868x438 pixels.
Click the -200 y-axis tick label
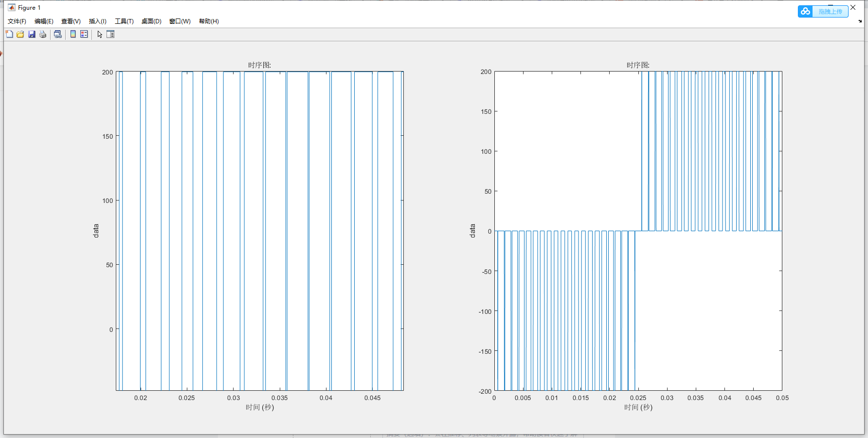(x=485, y=391)
